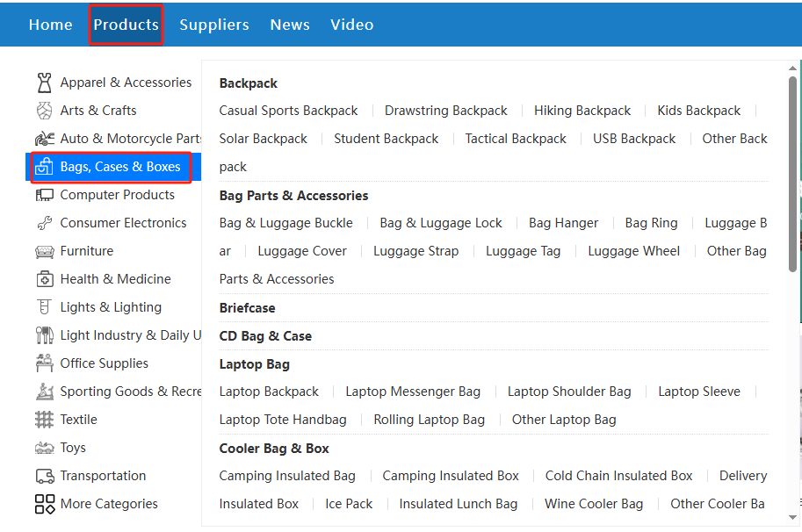The image size is (802, 532).
Task: Open Rolling Laptop Bag link
Action: [430, 420]
